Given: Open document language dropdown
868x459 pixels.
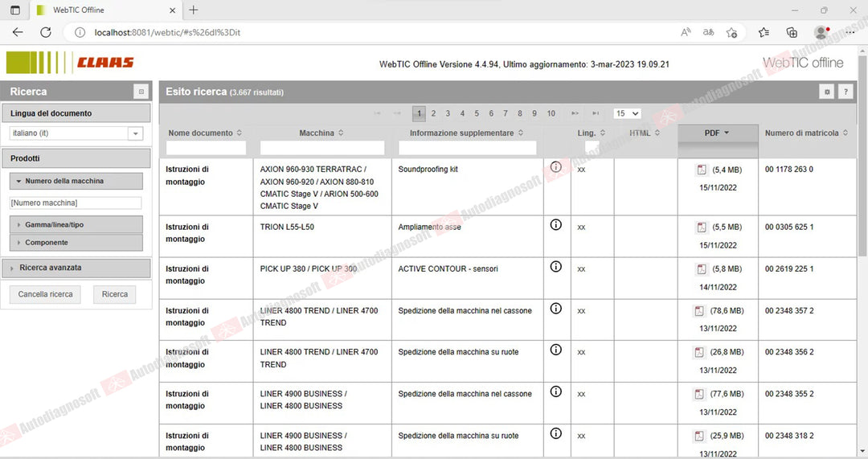Looking at the screenshot, I should pos(136,133).
